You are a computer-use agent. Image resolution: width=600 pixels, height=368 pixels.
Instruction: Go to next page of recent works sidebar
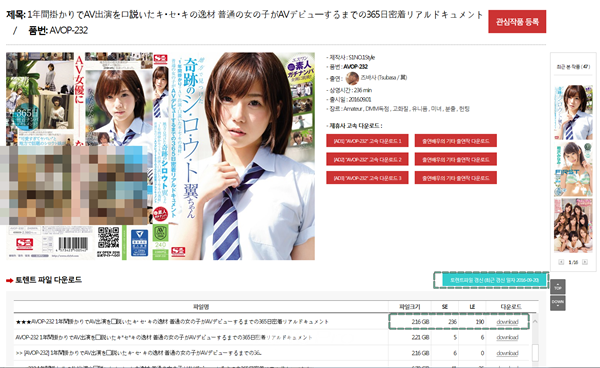click(585, 262)
